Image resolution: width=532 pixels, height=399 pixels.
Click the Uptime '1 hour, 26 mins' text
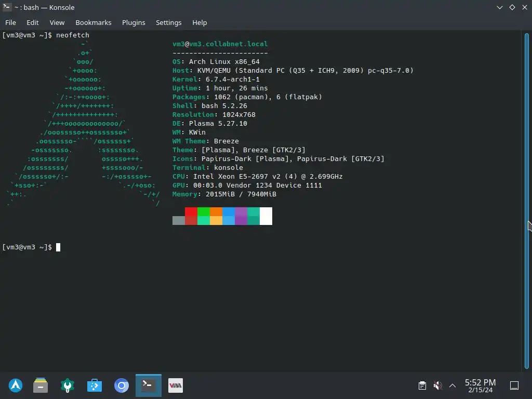236,88
